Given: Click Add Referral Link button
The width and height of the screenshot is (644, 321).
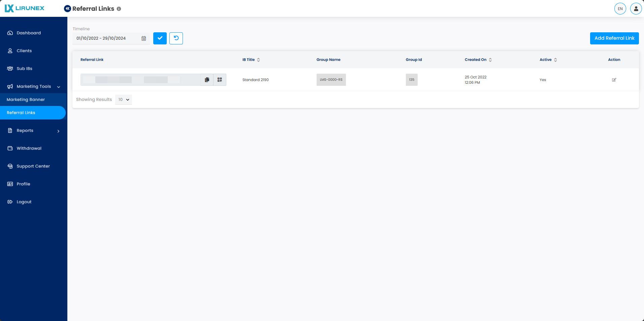Looking at the screenshot, I should [614, 38].
